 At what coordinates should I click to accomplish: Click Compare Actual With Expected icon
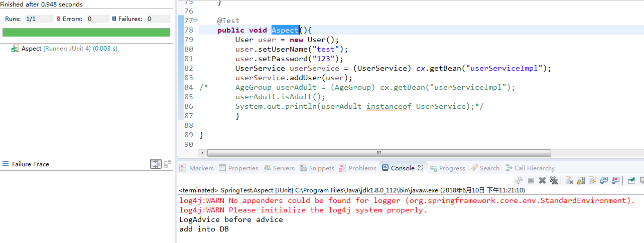pyautogui.click(x=168, y=164)
